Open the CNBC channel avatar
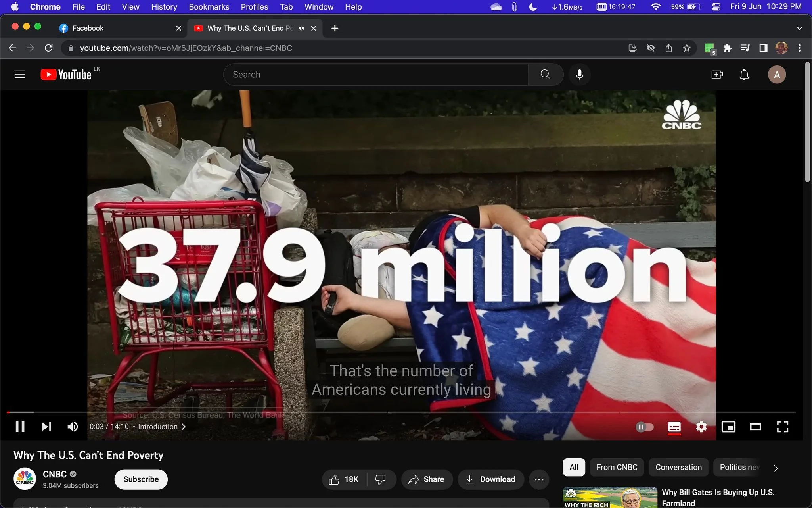This screenshot has height=508, width=812. [x=25, y=479]
